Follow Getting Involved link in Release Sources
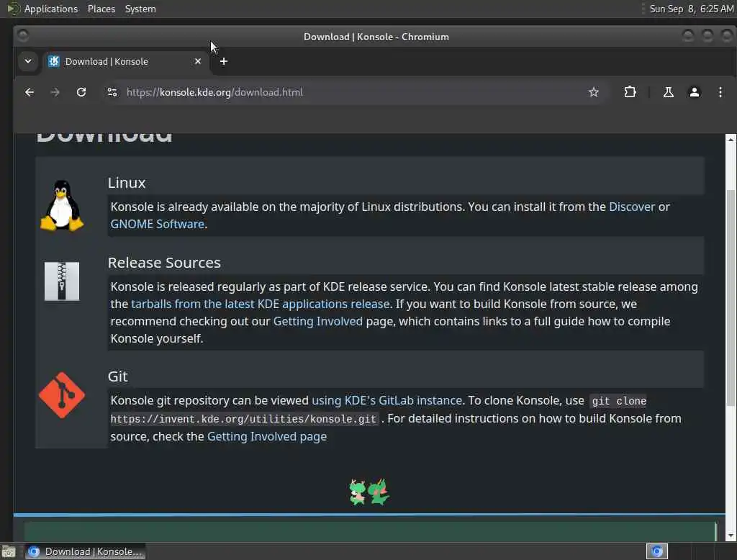Screen dimensions: 737x560 317,322
